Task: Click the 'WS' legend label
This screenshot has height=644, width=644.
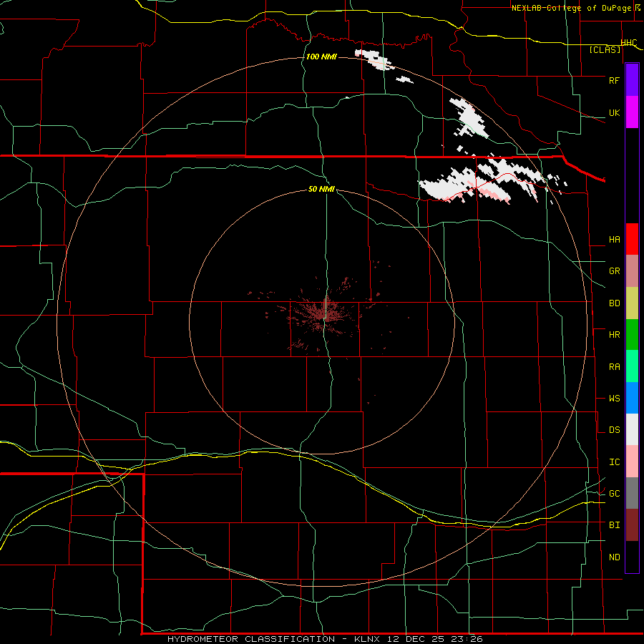Action: click(x=614, y=399)
